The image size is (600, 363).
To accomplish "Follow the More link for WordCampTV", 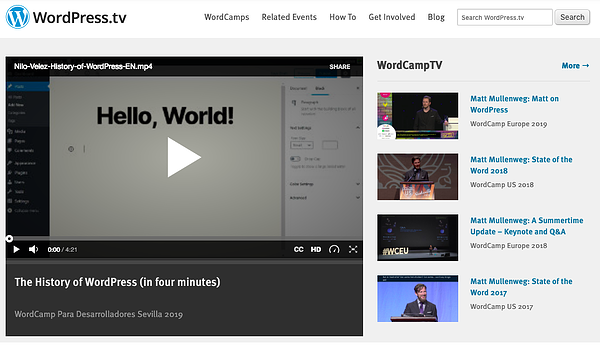I will coord(575,66).
